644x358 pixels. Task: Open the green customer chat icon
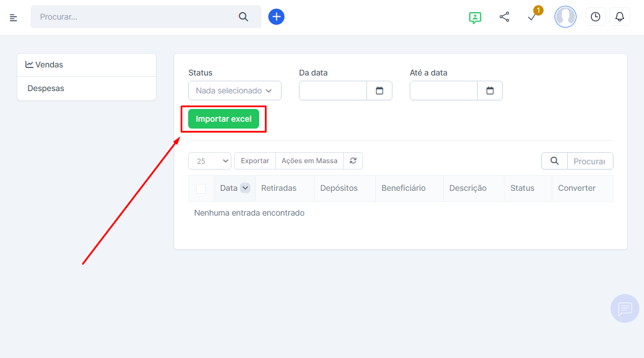(x=475, y=17)
